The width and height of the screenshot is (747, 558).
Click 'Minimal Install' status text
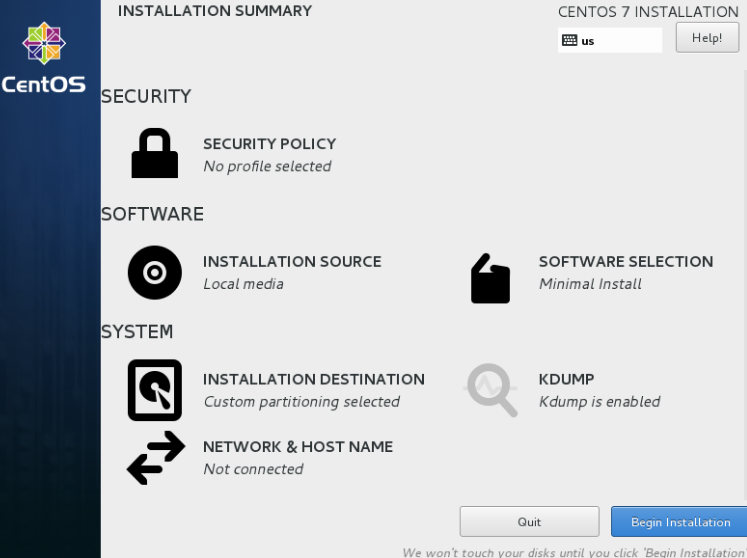tap(590, 284)
